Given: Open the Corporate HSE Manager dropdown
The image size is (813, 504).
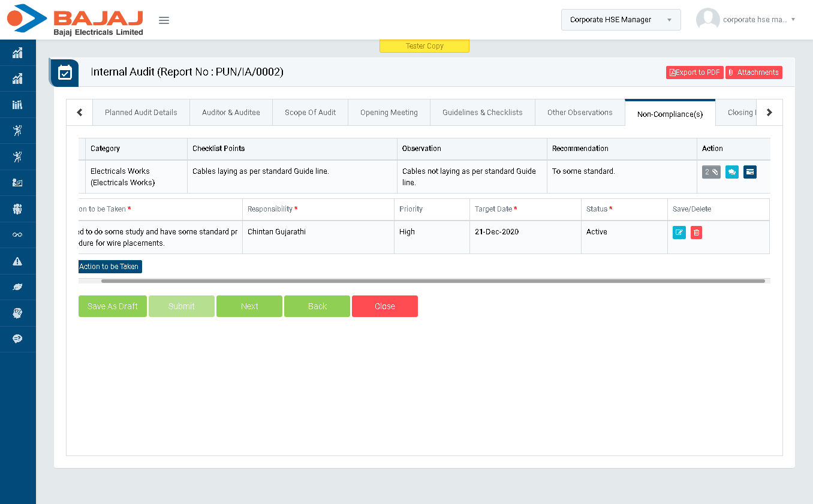Looking at the screenshot, I should coord(621,20).
